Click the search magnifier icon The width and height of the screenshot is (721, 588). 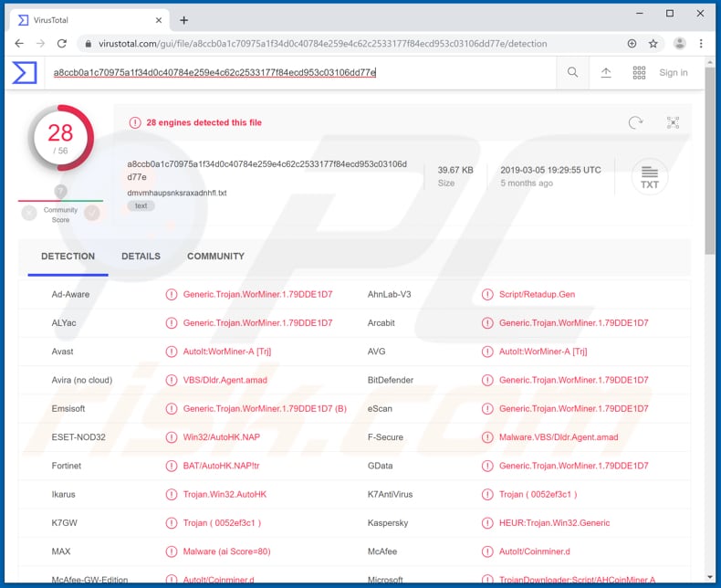[572, 72]
